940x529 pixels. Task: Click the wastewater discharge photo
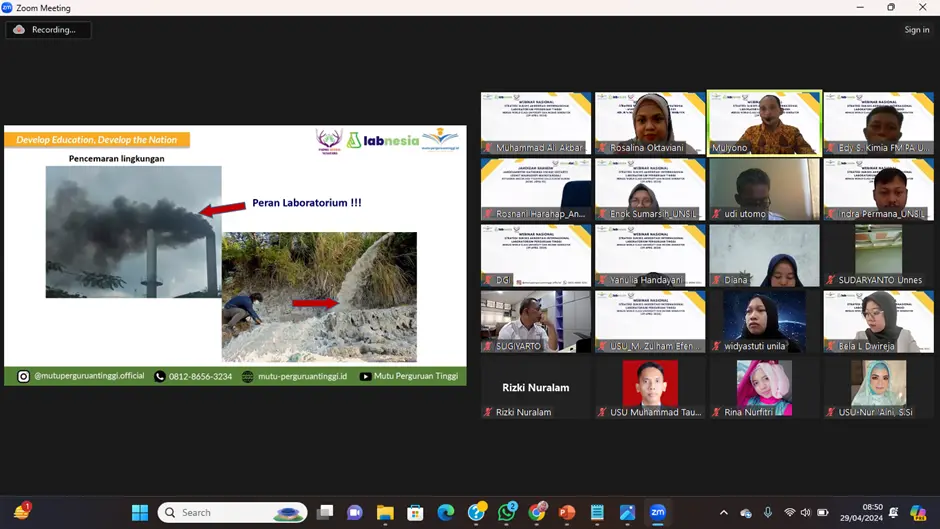319,297
